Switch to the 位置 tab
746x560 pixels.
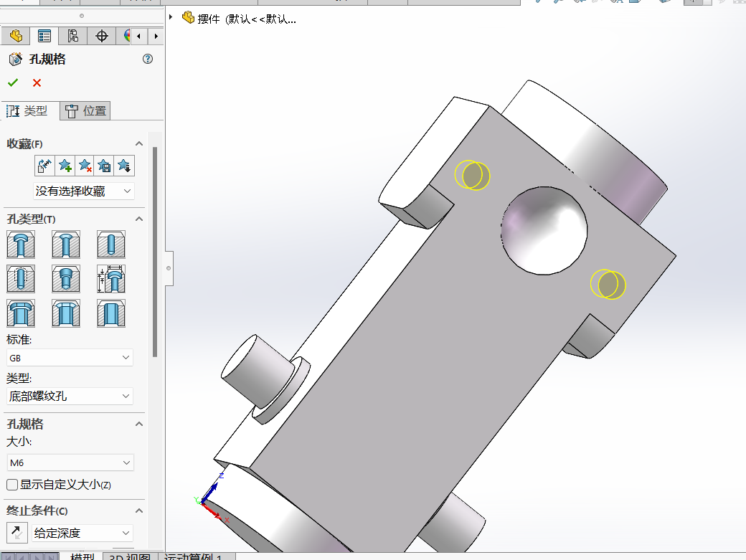coord(85,110)
